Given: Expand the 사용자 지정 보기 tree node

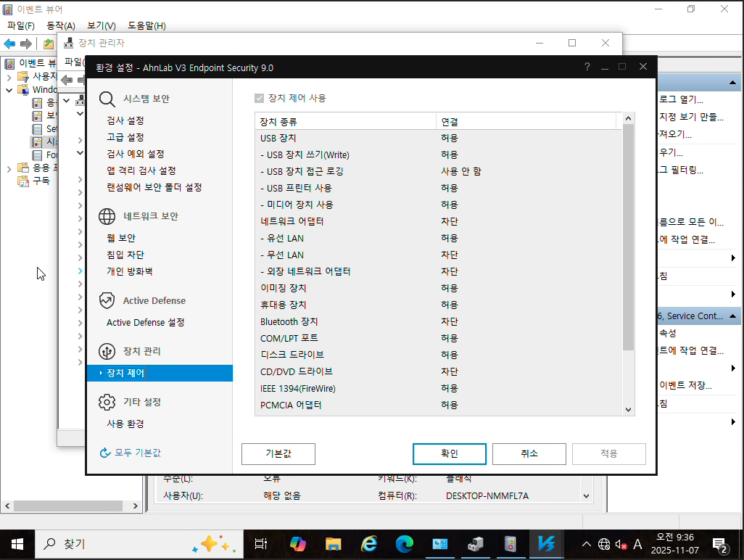Looking at the screenshot, I should click(9, 76).
